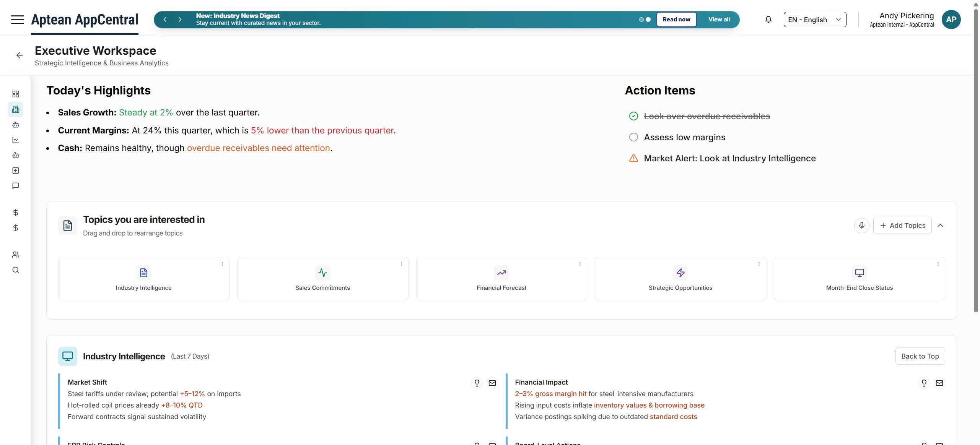Viewport: 980px width, 445px height.
Task: Click the email icon on the Financial Impact card
Action: tap(939, 383)
